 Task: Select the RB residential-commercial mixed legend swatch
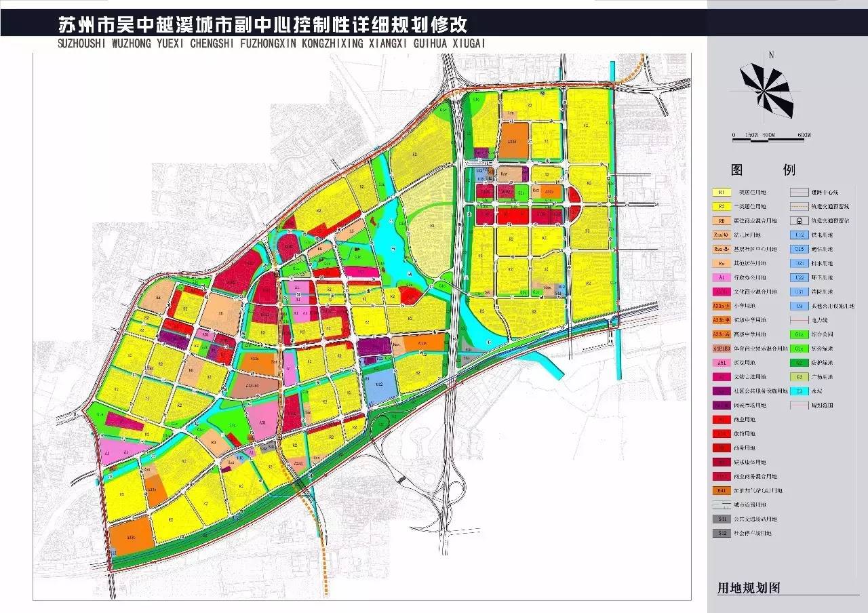point(722,220)
